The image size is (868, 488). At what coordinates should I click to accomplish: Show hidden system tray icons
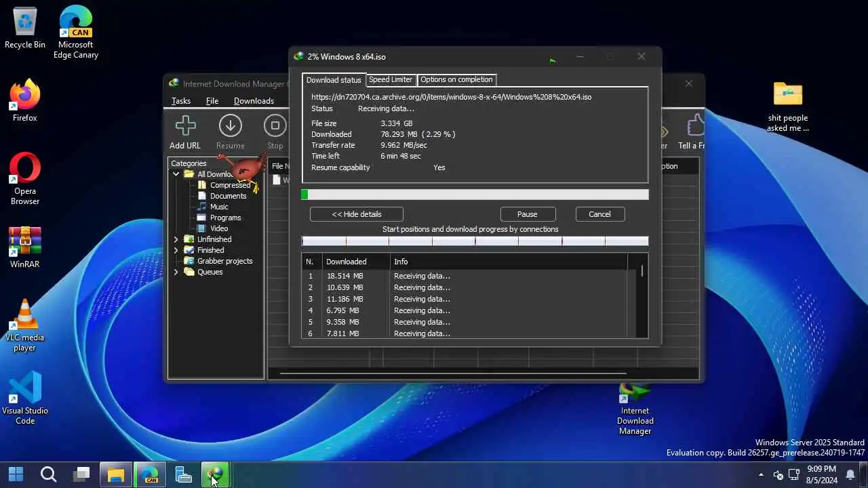(x=761, y=474)
